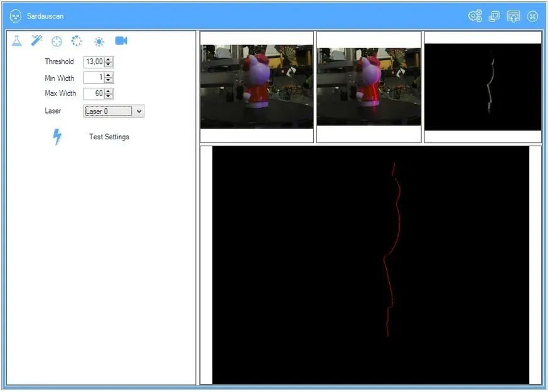Select the video camera tool

point(121,41)
